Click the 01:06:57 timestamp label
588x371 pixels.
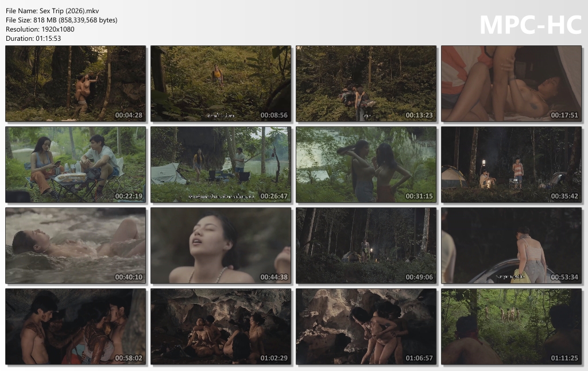[419, 358]
